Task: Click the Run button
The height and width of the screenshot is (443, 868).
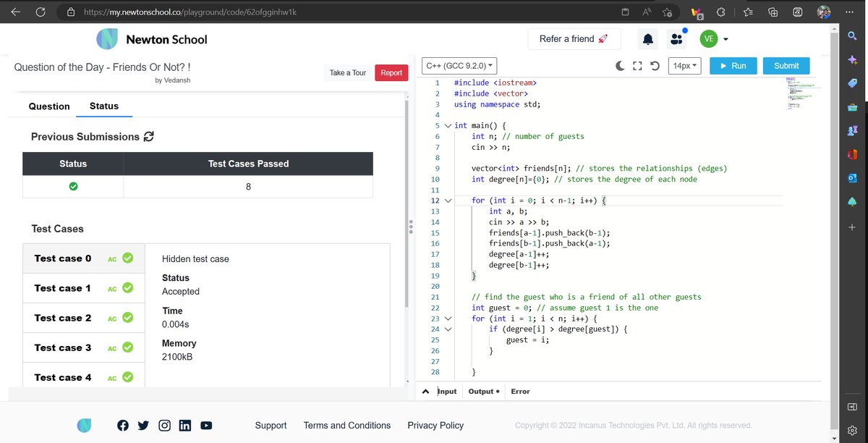Action: pyautogui.click(x=733, y=65)
